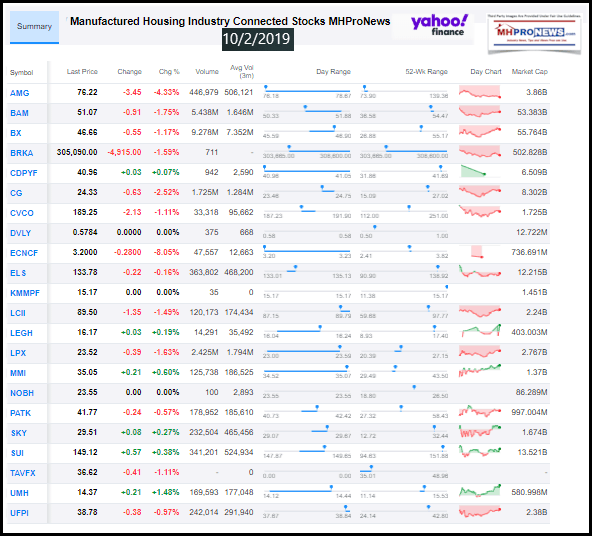Sort by the Last Price column header
The width and height of the screenshot is (592, 536).
click(82, 71)
